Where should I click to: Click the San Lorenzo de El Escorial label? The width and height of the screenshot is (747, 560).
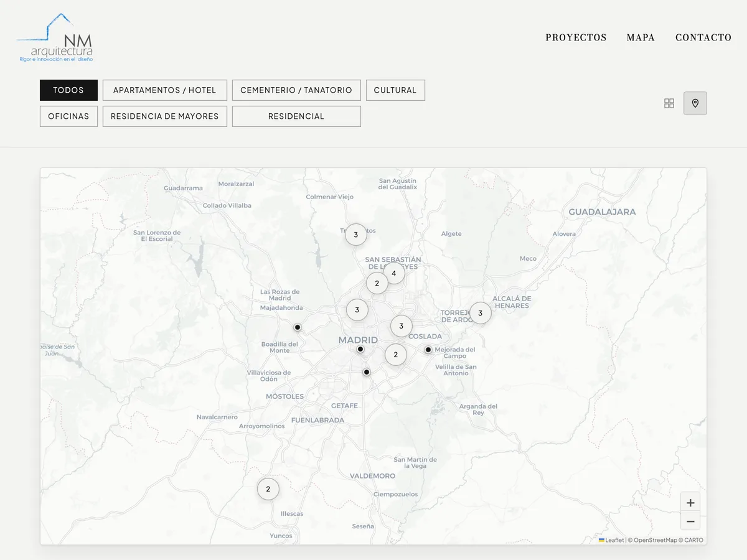(x=157, y=236)
